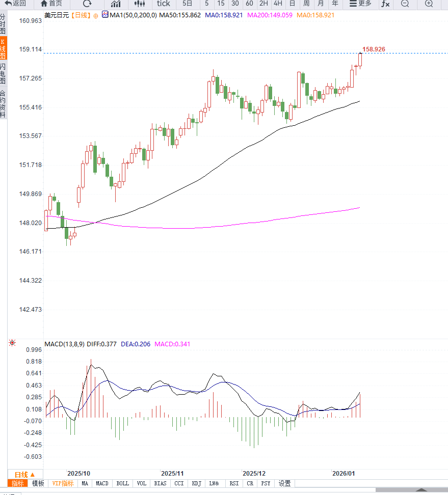Select the 4H timeframe

(x=278, y=4)
